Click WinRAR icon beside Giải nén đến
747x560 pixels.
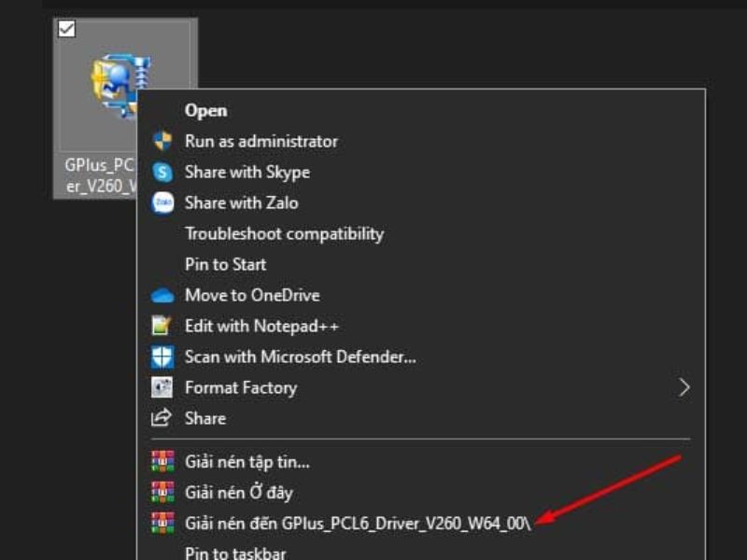(162, 523)
